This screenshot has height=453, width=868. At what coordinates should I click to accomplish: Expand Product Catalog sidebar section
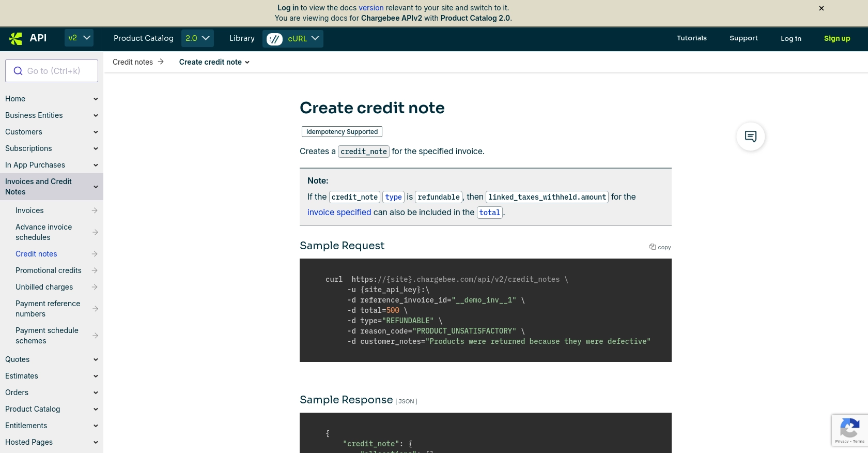tap(96, 409)
